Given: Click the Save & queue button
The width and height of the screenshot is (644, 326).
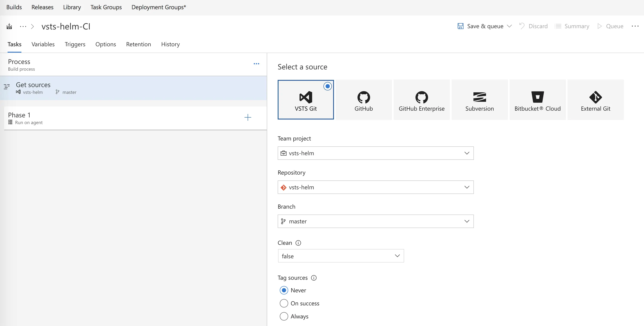Looking at the screenshot, I should tap(480, 26).
